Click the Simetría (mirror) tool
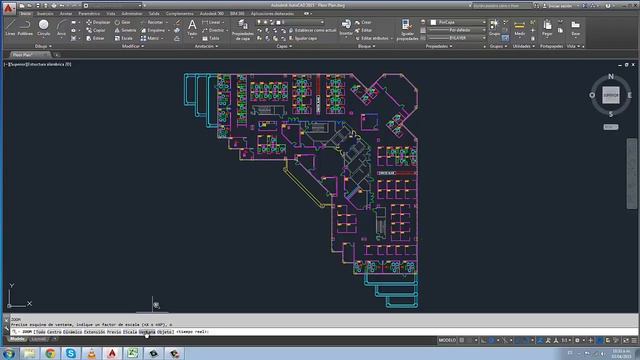The image size is (640, 360). click(125, 30)
